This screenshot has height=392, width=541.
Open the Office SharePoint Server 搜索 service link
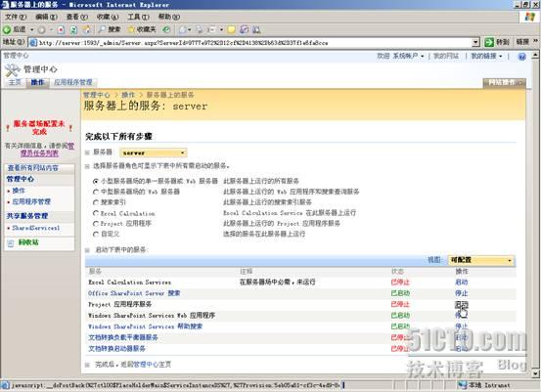(x=134, y=293)
